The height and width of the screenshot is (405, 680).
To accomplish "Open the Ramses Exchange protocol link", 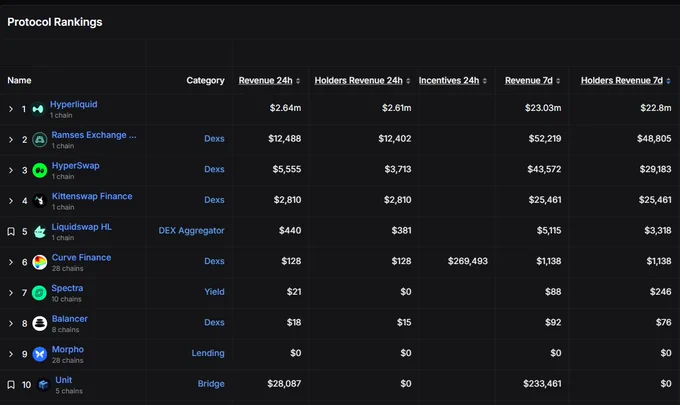I will coord(94,135).
